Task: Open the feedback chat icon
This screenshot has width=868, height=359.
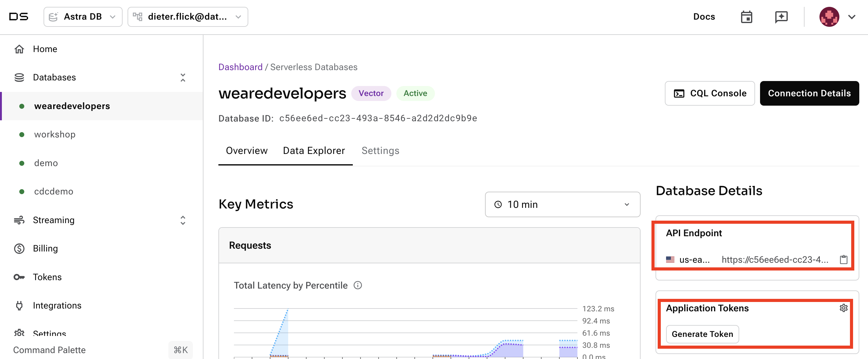Action: pyautogui.click(x=781, y=17)
